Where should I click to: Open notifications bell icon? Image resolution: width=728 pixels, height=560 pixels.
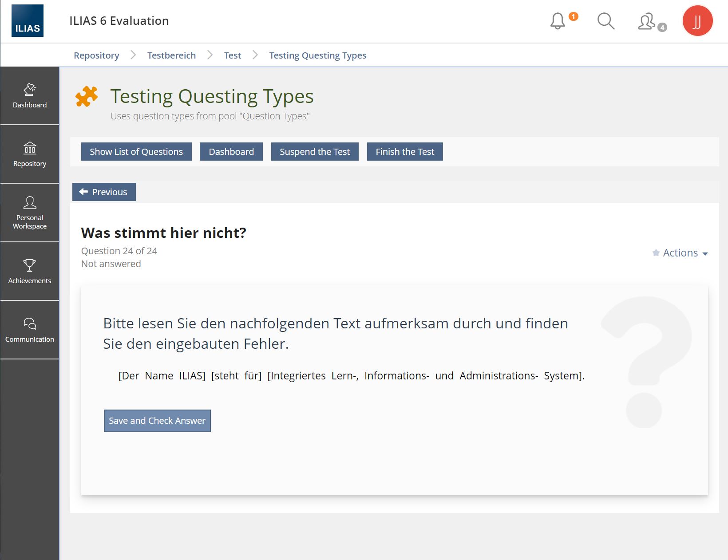tap(558, 21)
